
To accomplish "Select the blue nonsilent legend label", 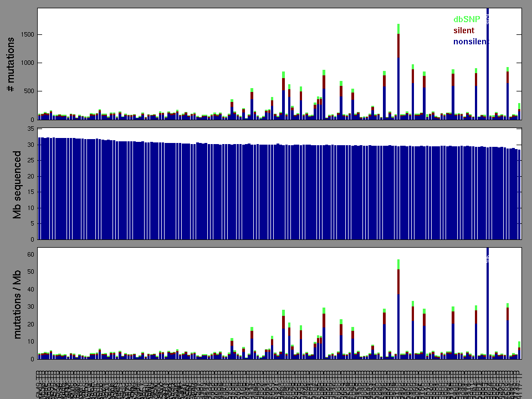I will pyautogui.click(x=471, y=42).
